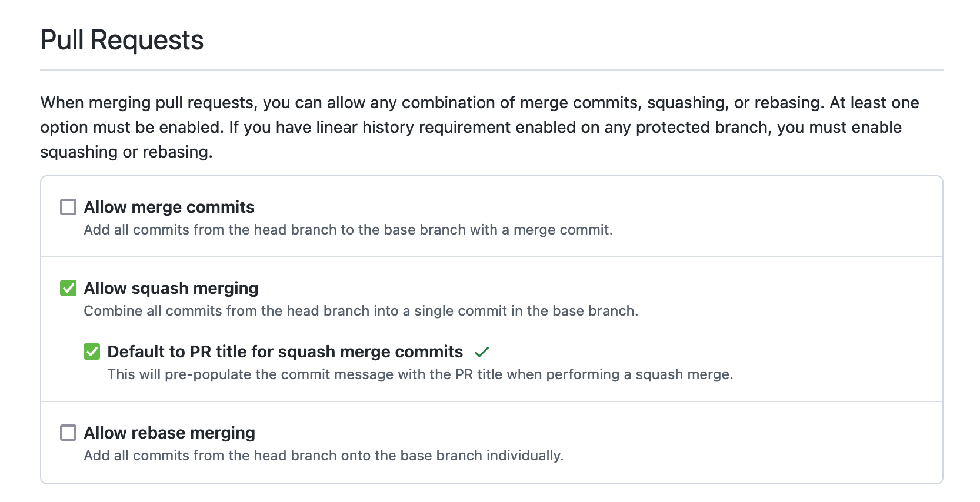Uncheck Default to PR title for squash merge commits
The width and height of the screenshot is (980, 502).
coord(91,352)
